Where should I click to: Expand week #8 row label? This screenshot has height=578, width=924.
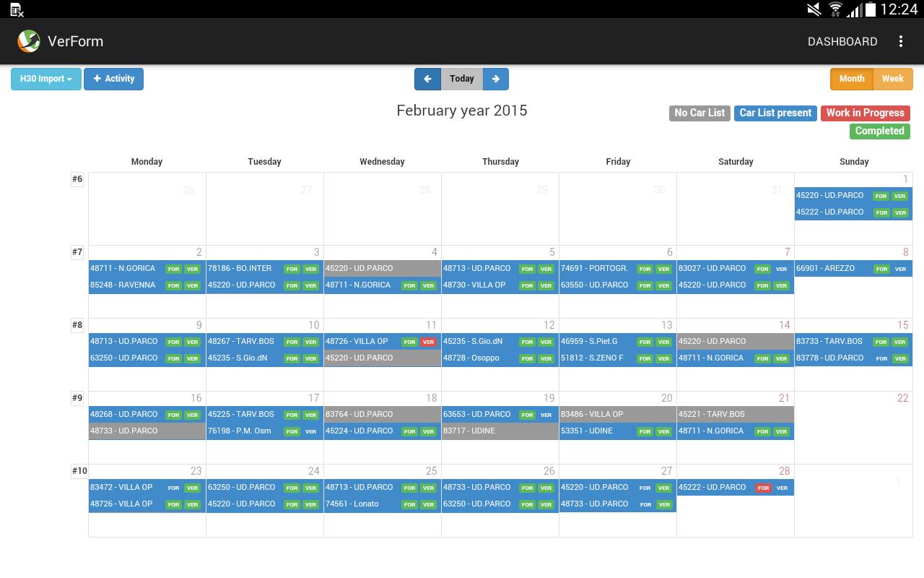[x=77, y=325]
